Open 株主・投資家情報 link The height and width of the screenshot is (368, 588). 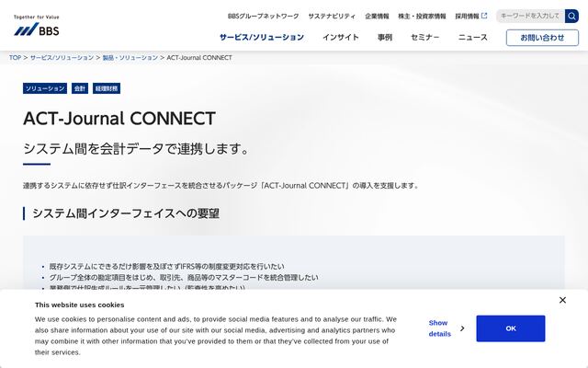coord(422,17)
